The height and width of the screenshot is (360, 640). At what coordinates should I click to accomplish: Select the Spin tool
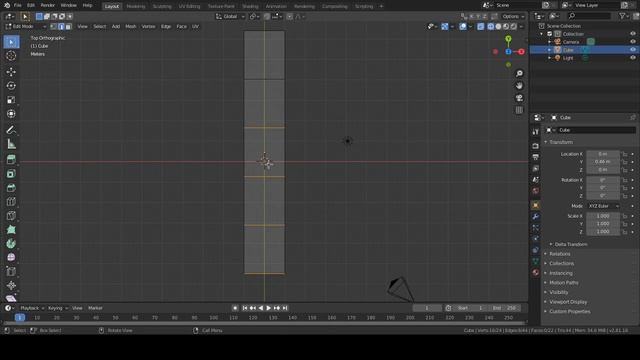click(x=11, y=244)
